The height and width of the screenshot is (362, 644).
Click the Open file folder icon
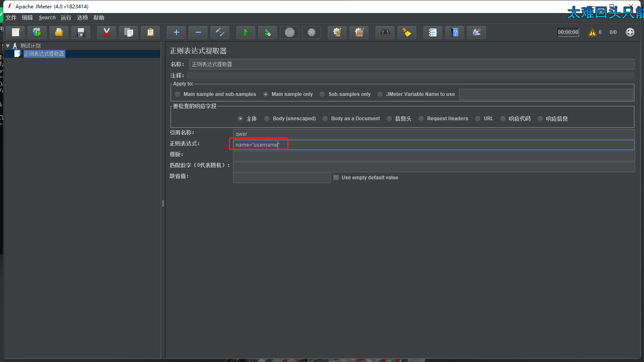[59, 32]
